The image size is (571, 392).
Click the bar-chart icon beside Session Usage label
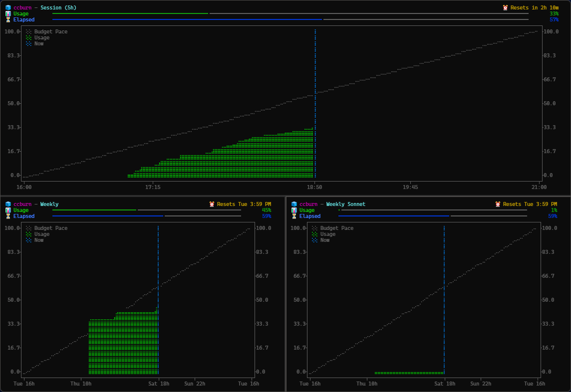[7, 13]
